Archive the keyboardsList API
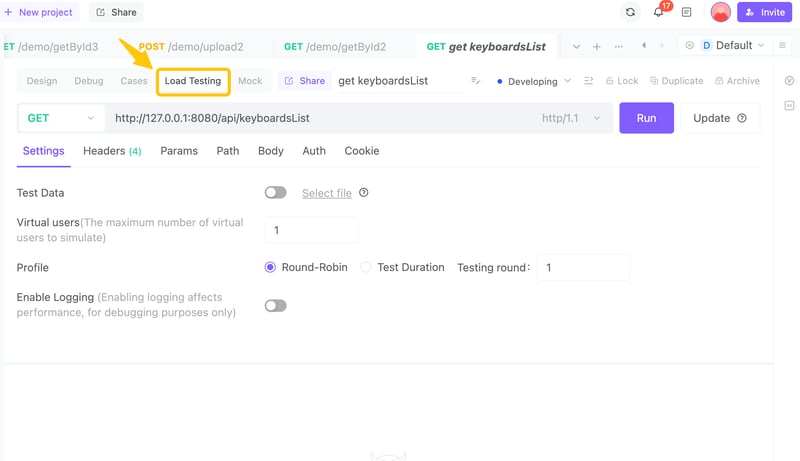The image size is (800, 461). 737,81
